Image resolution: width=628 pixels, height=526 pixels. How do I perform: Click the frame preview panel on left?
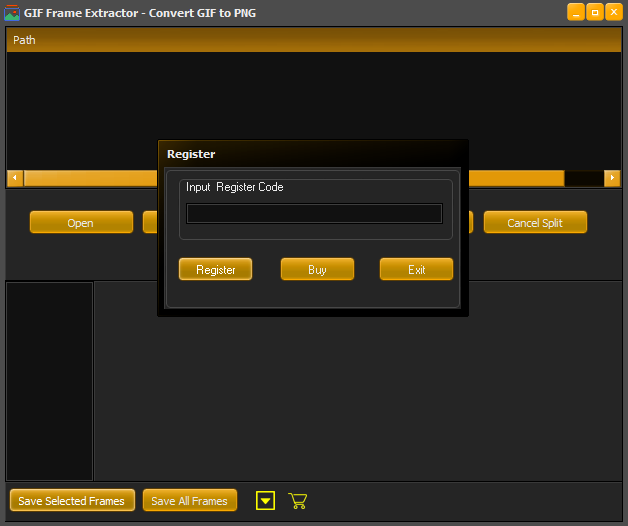point(49,381)
